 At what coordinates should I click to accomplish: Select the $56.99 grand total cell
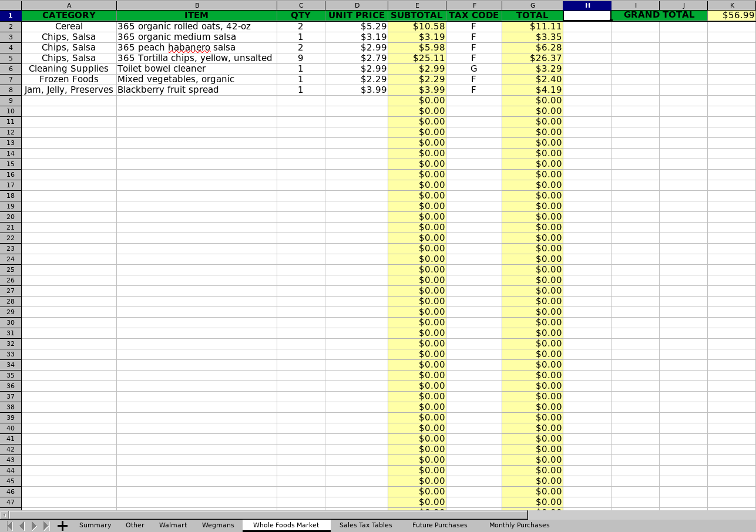732,16
